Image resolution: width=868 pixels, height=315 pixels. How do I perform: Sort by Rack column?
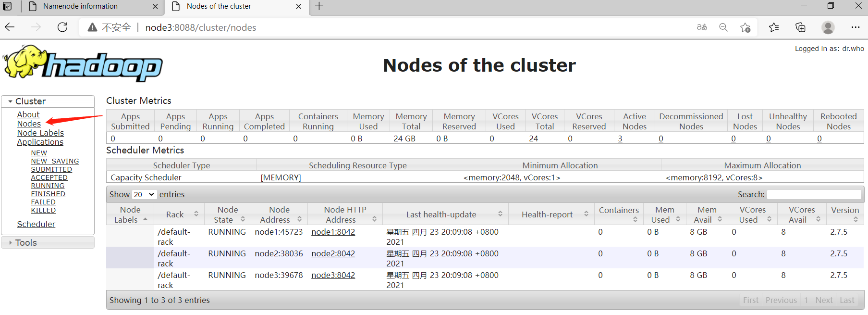pyautogui.click(x=196, y=214)
